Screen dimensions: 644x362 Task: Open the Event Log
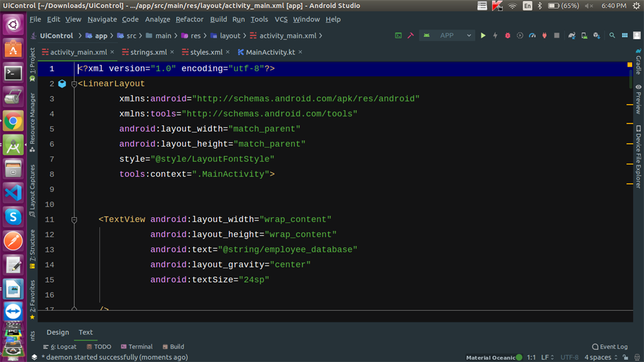click(609, 347)
